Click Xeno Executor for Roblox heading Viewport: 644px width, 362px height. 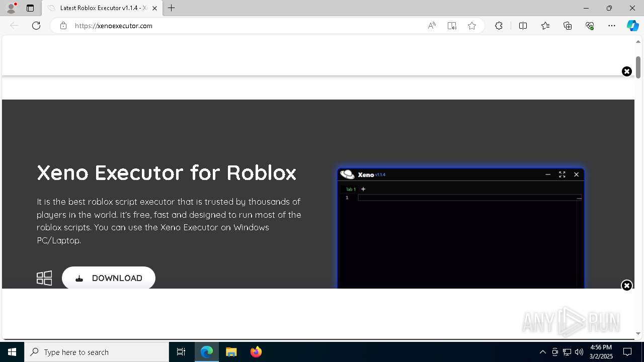[167, 172]
